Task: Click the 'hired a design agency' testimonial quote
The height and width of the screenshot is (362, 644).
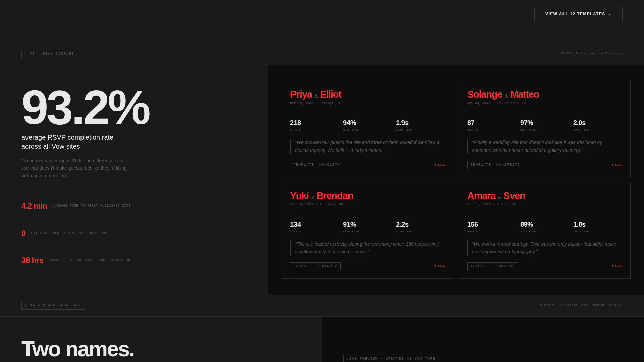Action: tap(368, 146)
